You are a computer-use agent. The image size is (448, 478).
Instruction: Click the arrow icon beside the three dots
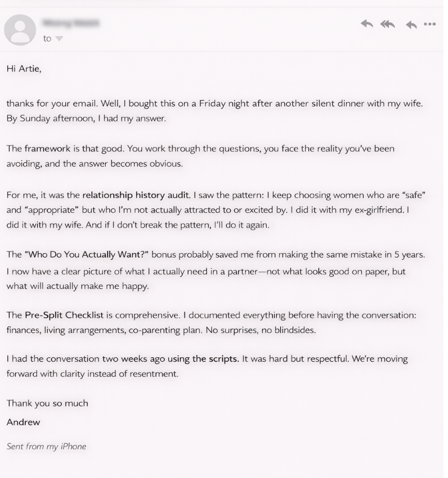point(411,24)
